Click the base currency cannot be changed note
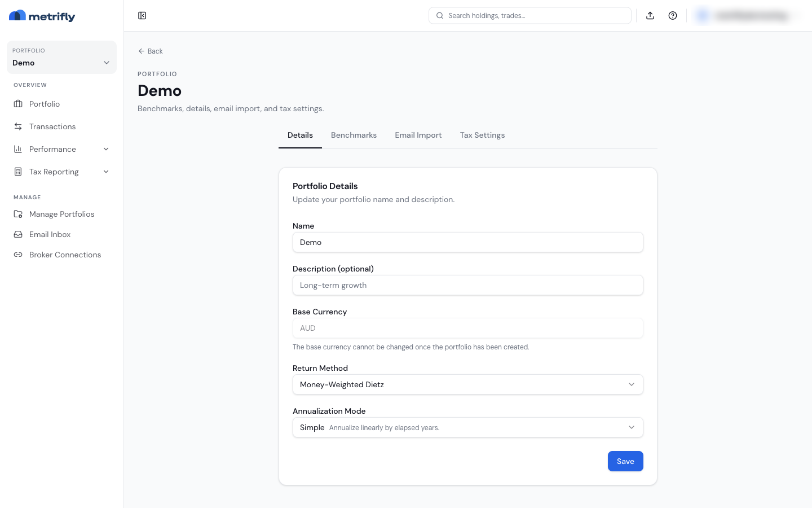Screen dimensions: 812x508 pyautogui.click(x=411, y=347)
